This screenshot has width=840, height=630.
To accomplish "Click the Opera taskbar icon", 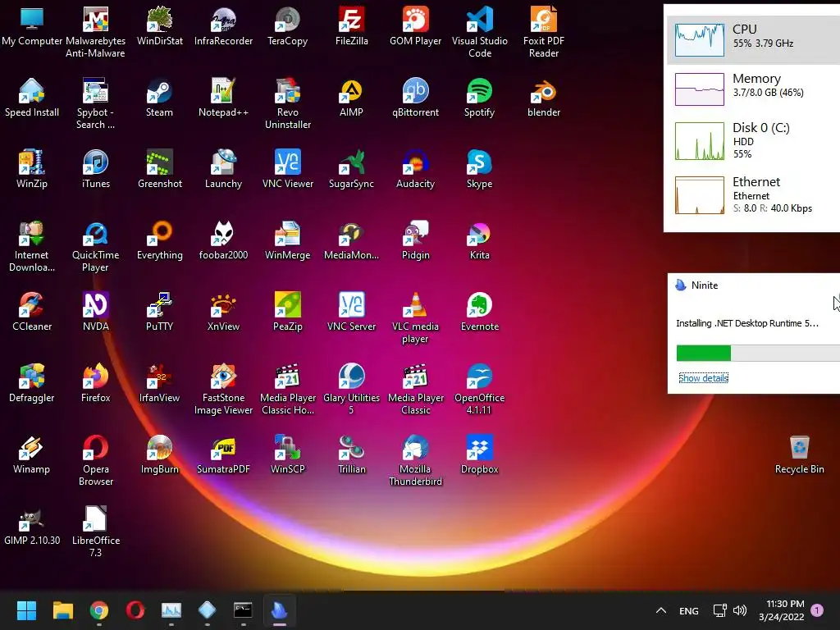I will (135, 610).
